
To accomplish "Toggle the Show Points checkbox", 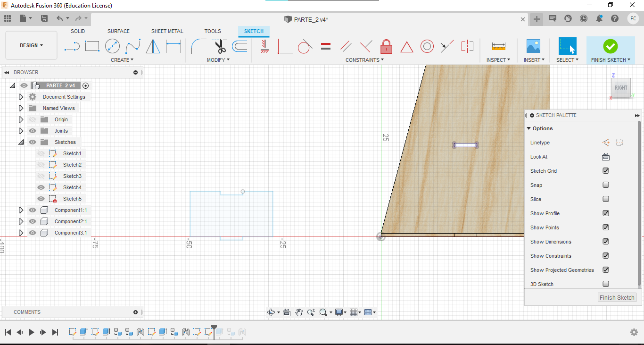I will (x=606, y=227).
